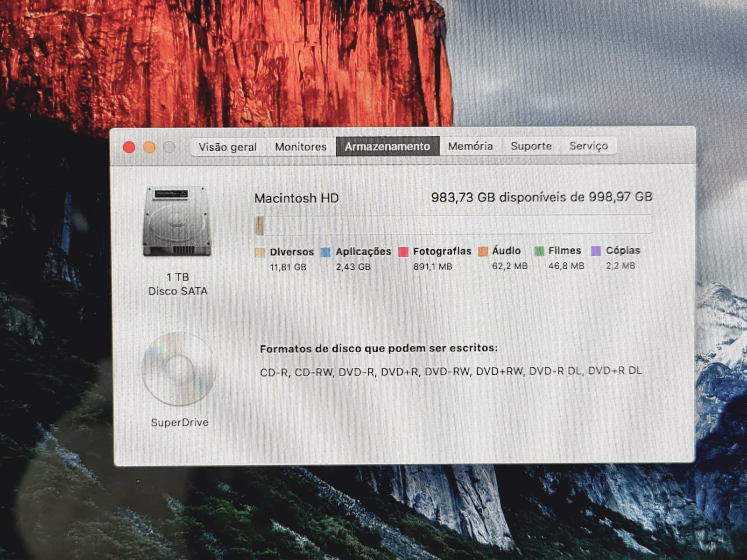Click the green Filmes color swatch
Screen dimensions: 747x560
point(539,251)
